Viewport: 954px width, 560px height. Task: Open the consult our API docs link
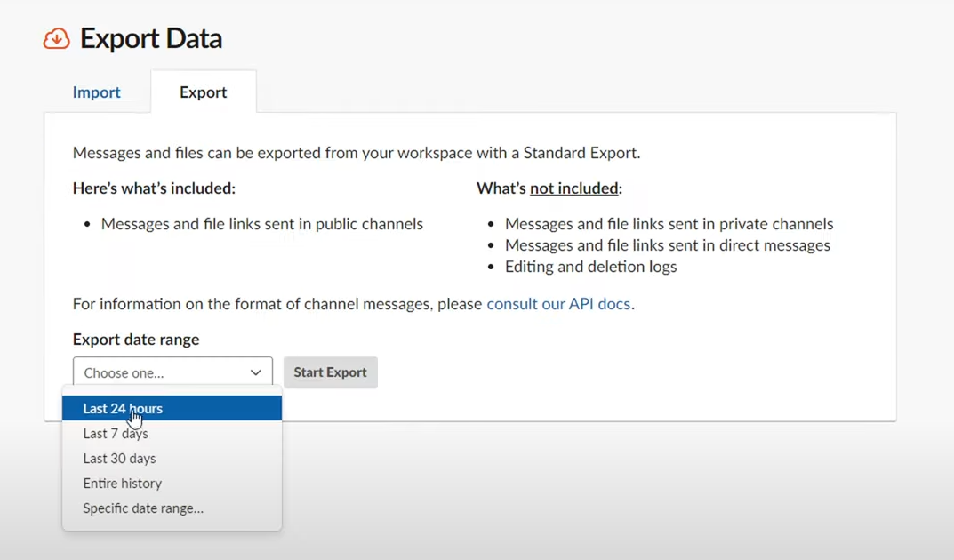(x=558, y=303)
